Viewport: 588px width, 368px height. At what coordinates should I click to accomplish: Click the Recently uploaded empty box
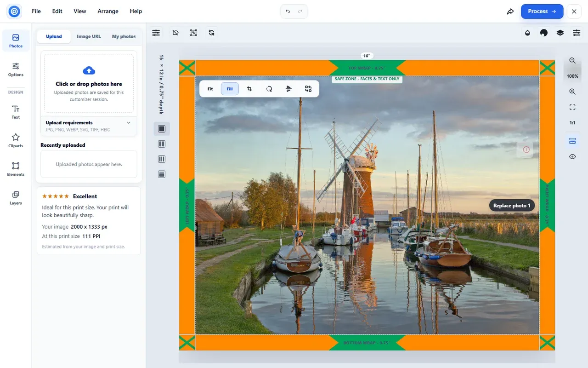[89, 164]
